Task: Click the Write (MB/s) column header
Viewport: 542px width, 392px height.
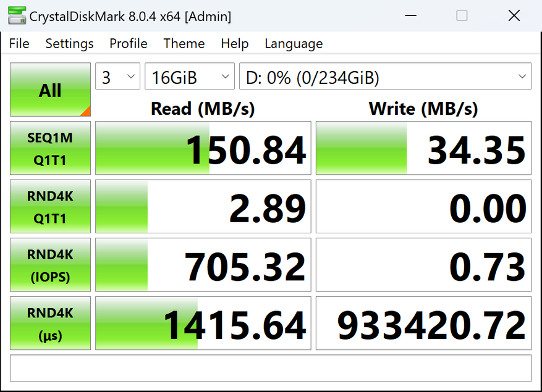Action: coord(423,109)
